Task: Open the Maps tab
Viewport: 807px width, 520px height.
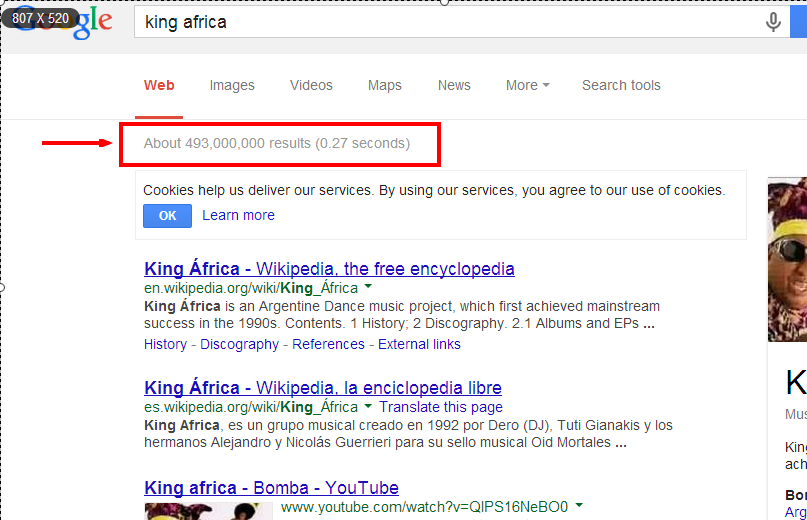Action: coord(384,85)
